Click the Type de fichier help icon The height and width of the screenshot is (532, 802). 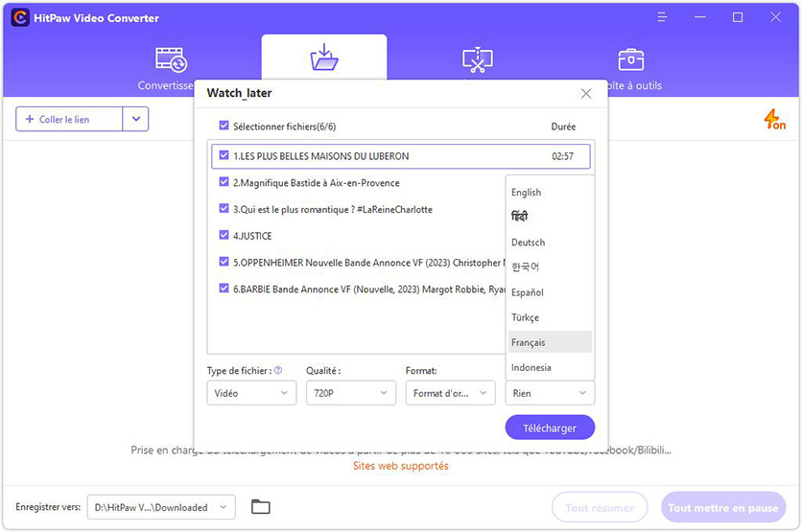coord(278,371)
